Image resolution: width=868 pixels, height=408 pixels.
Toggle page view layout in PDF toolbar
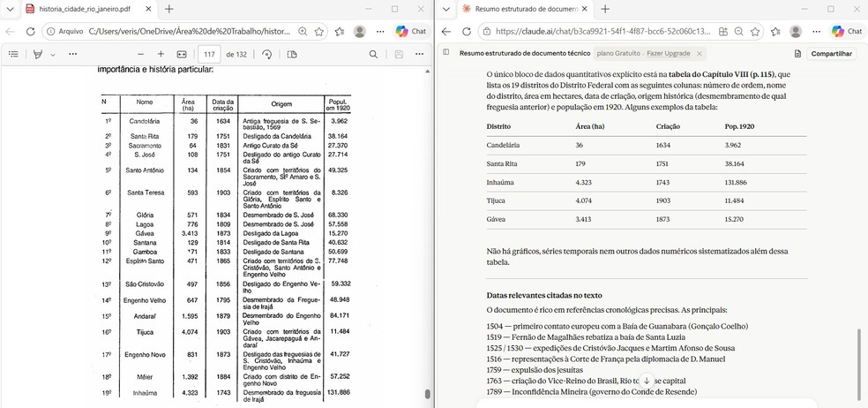[292, 55]
